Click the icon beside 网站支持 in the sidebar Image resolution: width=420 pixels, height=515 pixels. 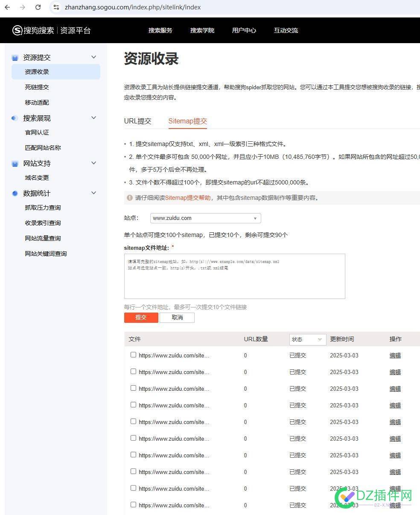15,164
